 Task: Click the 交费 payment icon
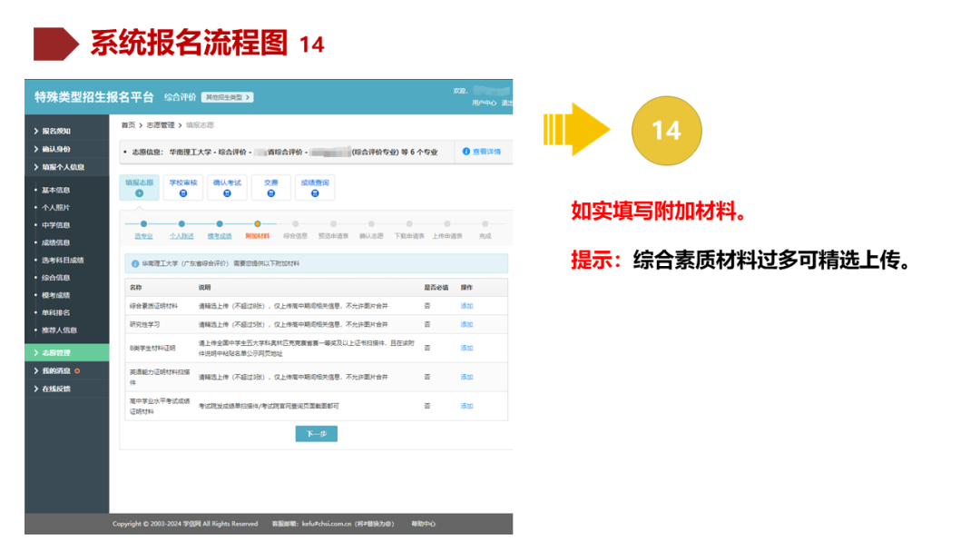(x=269, y=192)
